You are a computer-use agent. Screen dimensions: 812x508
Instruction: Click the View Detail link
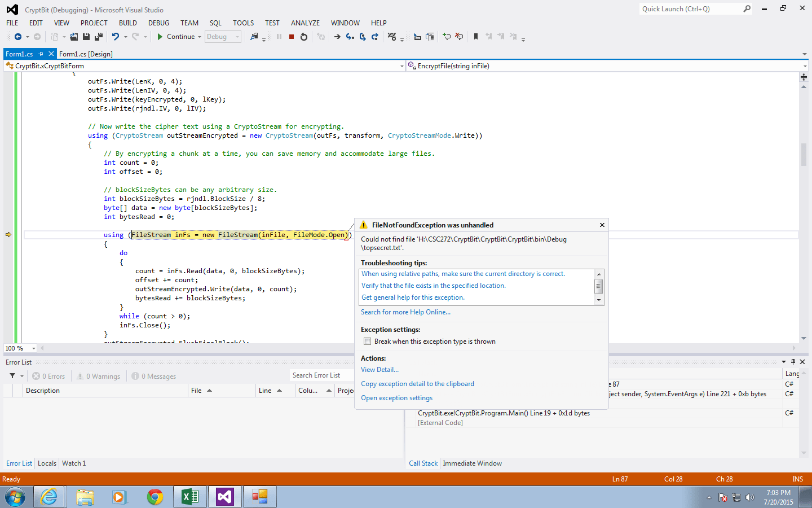[x=379, y=370]
